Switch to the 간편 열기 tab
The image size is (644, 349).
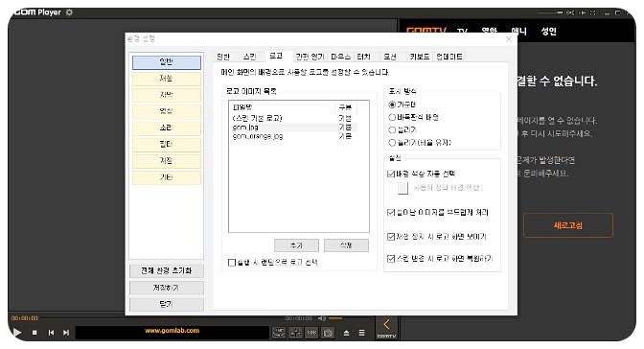[310, 57]
